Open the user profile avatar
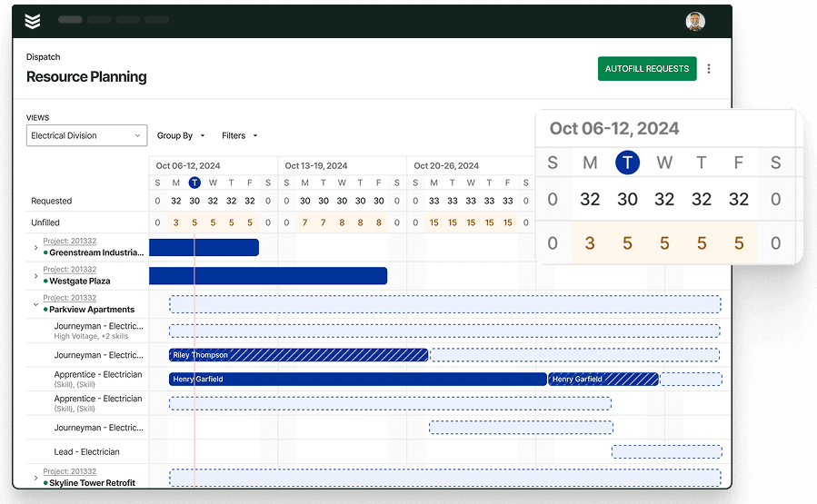 [695, 22]
